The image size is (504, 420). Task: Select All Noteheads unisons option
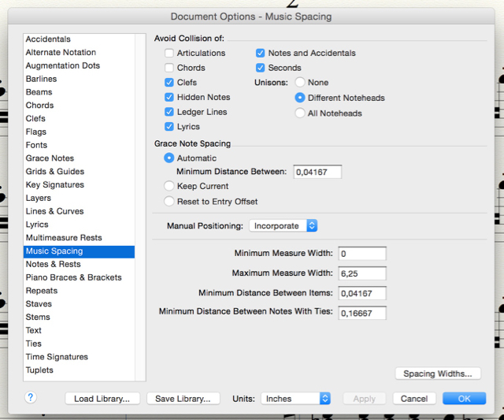click(x=300, y=113)
